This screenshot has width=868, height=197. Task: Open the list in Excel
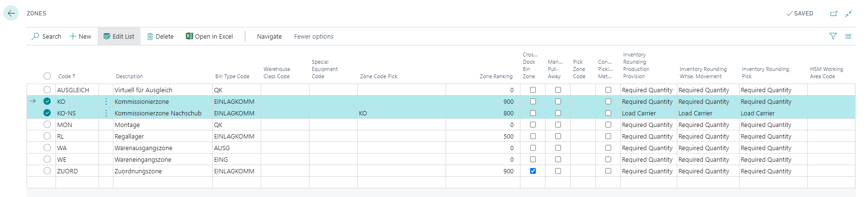pos(210,36)
